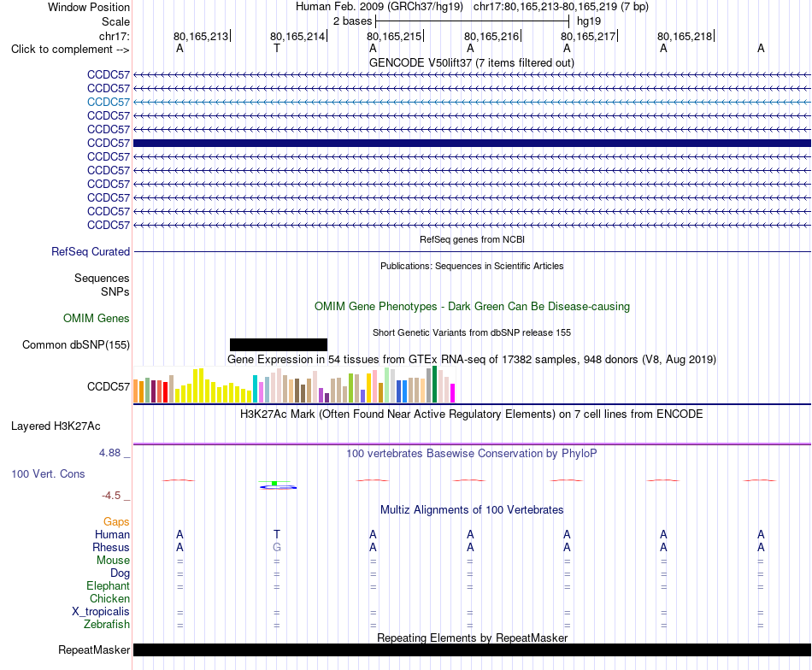Select position label 80,165,217
Viewport: 812px width, 670px height.
point(588,36)
